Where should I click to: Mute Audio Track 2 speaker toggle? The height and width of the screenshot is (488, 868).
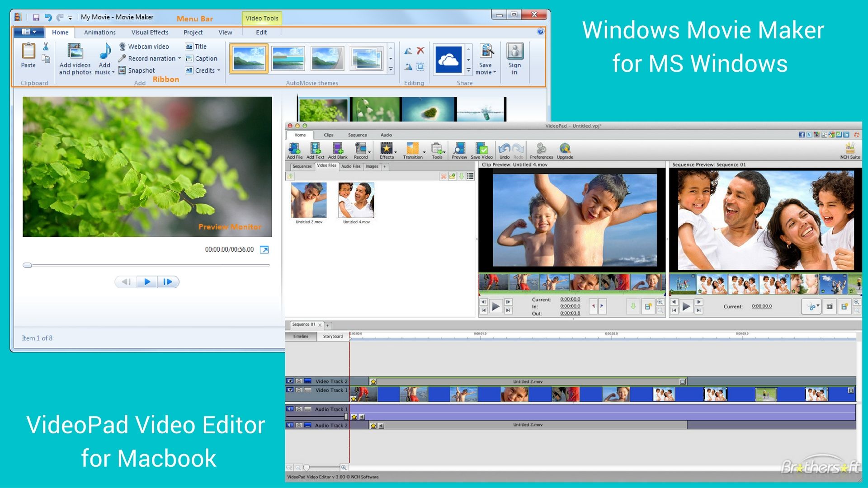point(290,425)
